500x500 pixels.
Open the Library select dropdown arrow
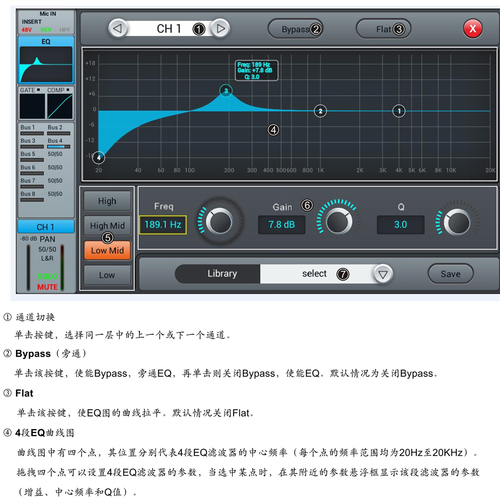click(x=383, y=274)
